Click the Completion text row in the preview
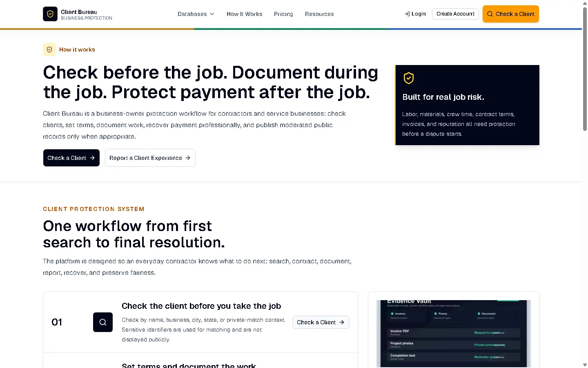588x368 pixels. pyautogui.click(x=453, y=357)
